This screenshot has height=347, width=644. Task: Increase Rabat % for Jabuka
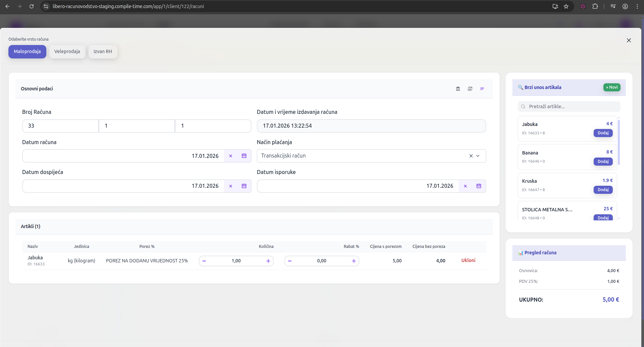[x=354, y=261]
